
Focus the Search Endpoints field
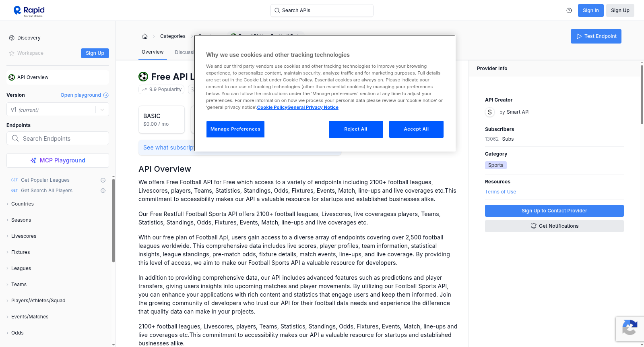coord(58,138)
